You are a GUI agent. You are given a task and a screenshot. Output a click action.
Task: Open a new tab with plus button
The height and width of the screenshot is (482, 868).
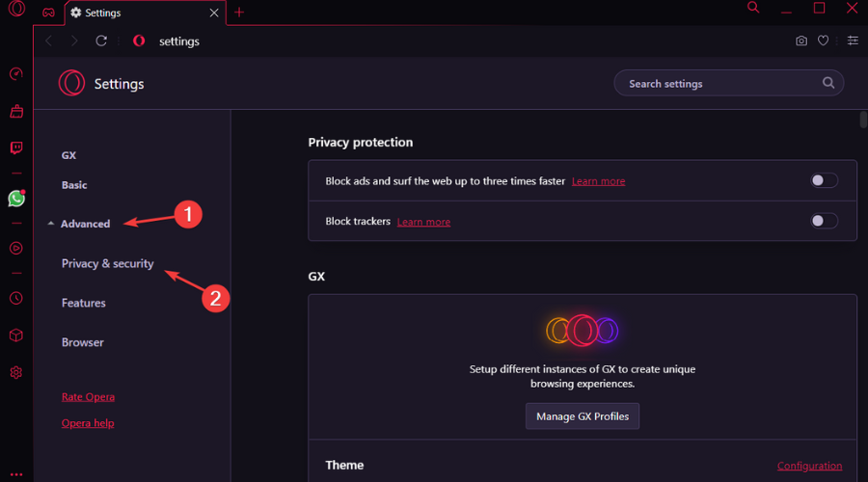click(x=240, y=13)
